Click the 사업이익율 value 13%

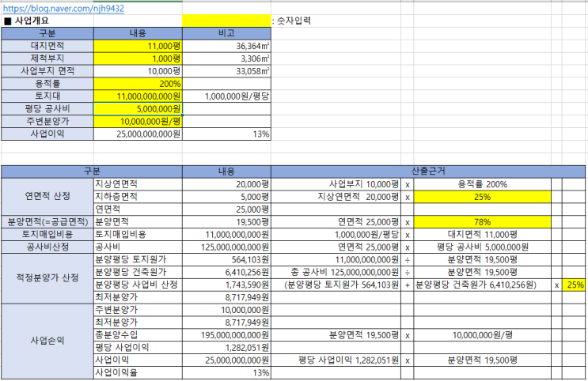pyautogui.click(x=226, y=373)
